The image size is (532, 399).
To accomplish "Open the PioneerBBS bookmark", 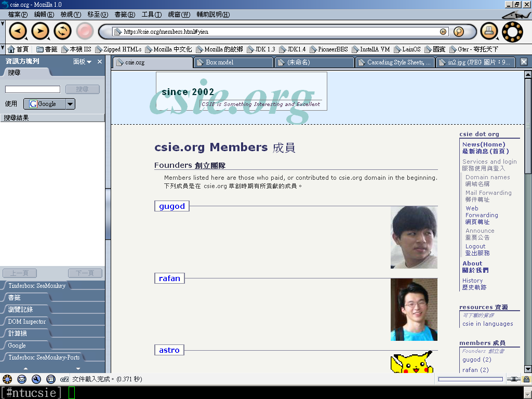I will 329,49.
